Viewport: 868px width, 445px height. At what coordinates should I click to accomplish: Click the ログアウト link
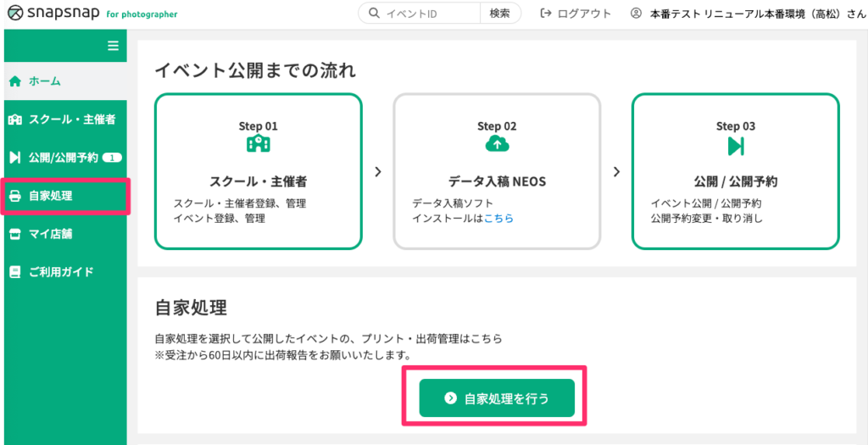576,14
